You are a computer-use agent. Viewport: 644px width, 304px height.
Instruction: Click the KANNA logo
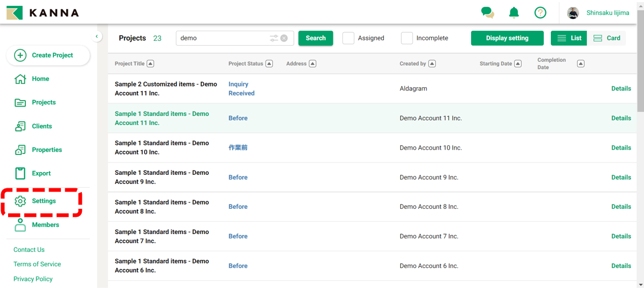(43, 12)
